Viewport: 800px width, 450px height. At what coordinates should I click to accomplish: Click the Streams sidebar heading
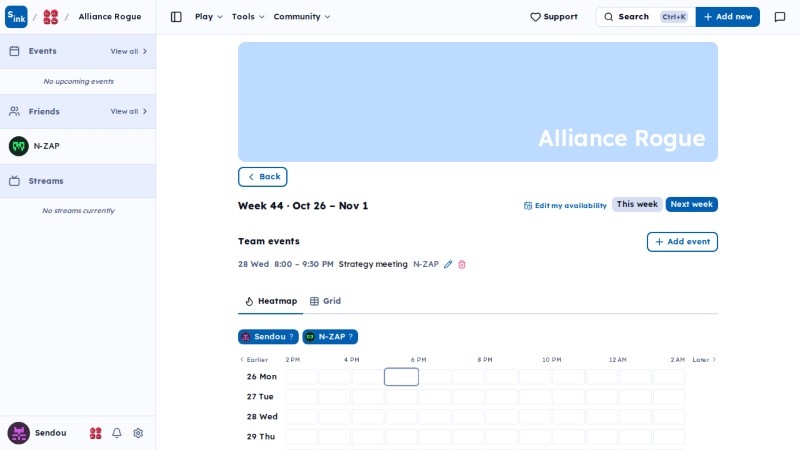coord(46,181)
